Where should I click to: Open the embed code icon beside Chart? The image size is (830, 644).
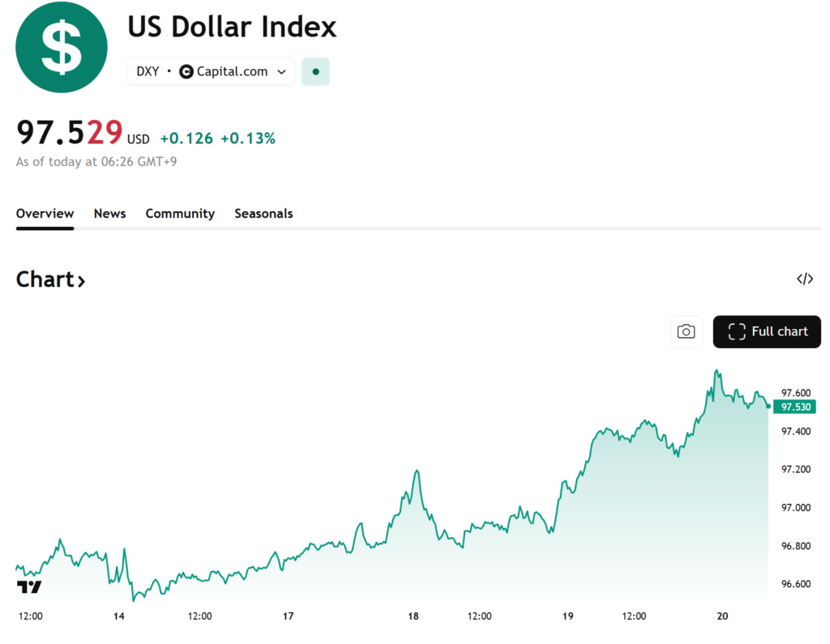804,279
